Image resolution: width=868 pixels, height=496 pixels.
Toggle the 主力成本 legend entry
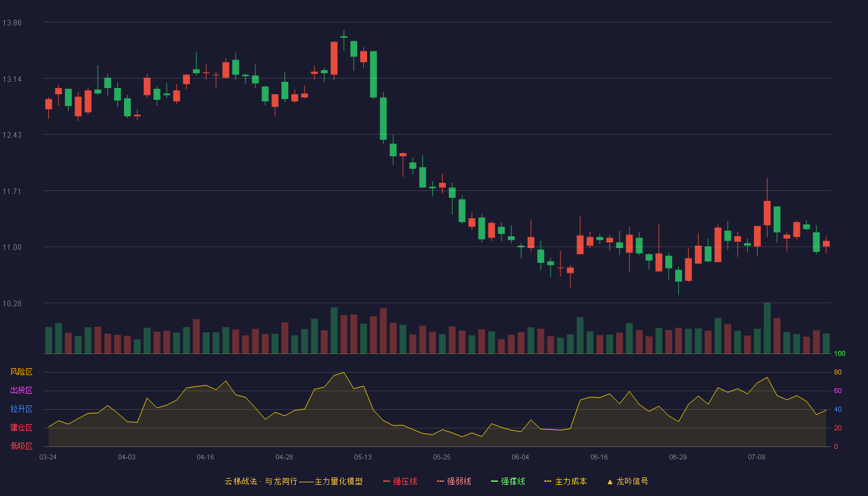(x=565, y=481)
